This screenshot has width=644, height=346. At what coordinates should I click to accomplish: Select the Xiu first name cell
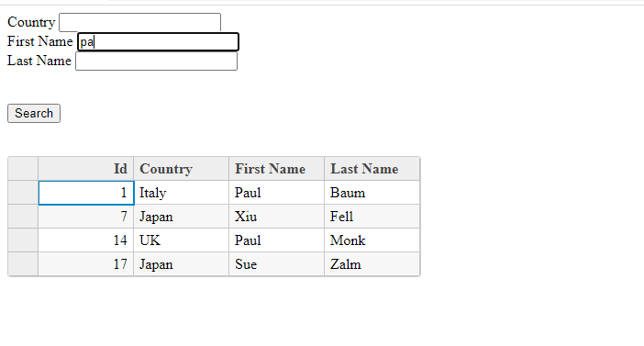click(276, 217)
